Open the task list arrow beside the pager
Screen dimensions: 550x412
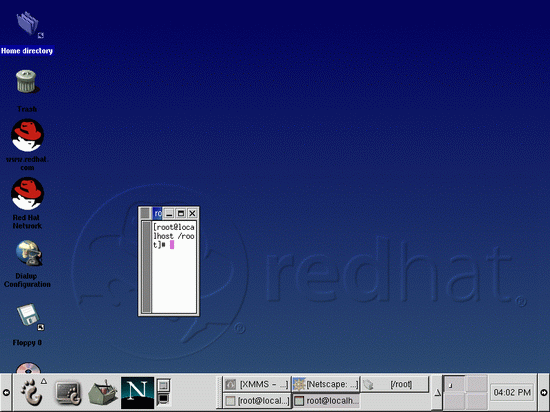pos(437,392)
